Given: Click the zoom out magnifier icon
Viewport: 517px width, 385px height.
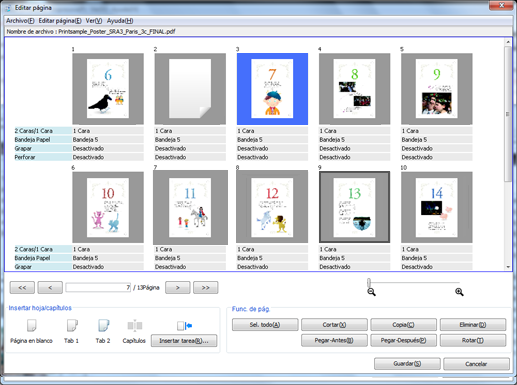Looking at the screenshot, I should tap(371, 292).
